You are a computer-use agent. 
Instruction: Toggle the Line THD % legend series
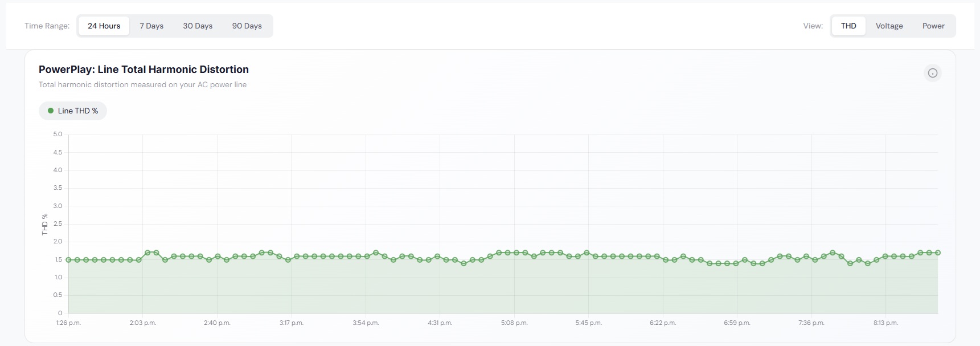73,111
